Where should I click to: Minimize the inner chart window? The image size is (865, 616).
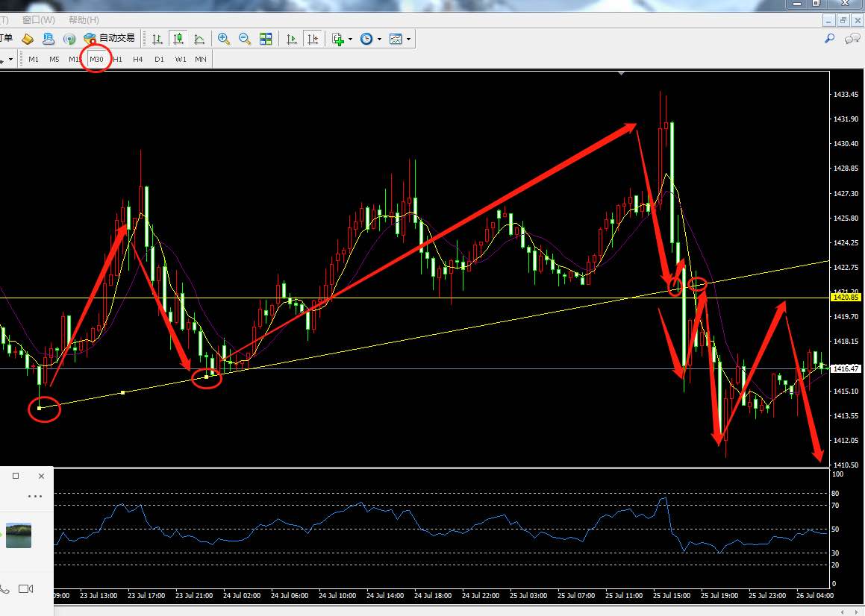828,20
